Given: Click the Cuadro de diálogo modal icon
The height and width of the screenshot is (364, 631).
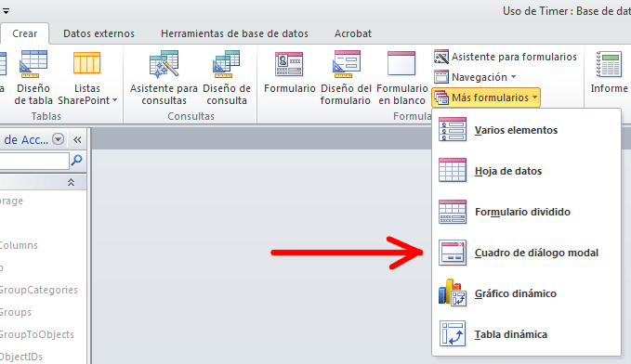Looking at the screenshot, I should pyautogui.click(x=453, y=253).
